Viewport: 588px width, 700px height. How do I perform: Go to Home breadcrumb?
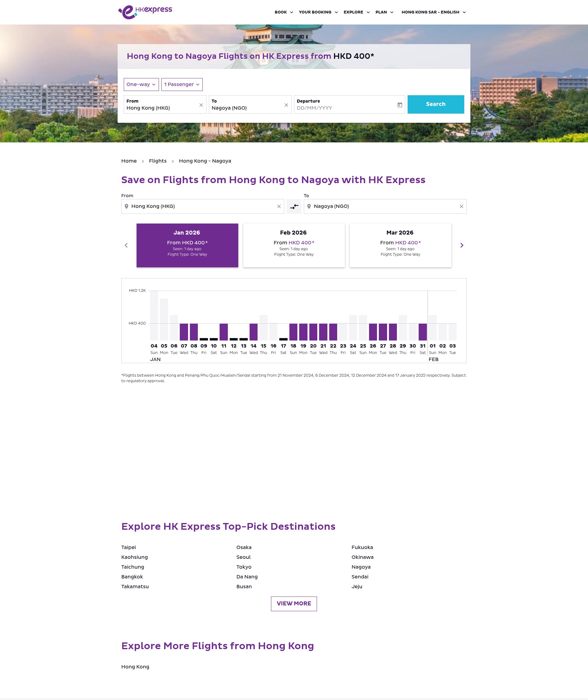pos(129,161)
